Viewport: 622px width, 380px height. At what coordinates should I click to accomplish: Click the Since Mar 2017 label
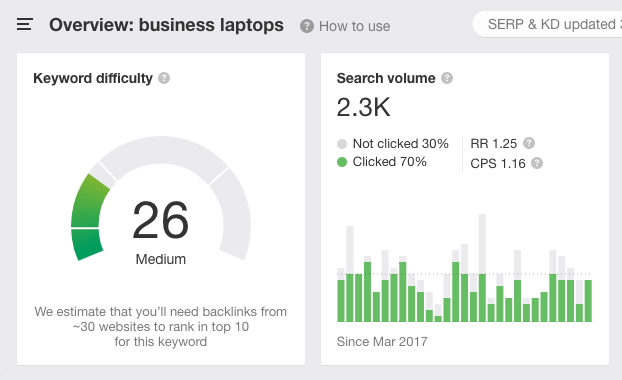click(382, 342)
